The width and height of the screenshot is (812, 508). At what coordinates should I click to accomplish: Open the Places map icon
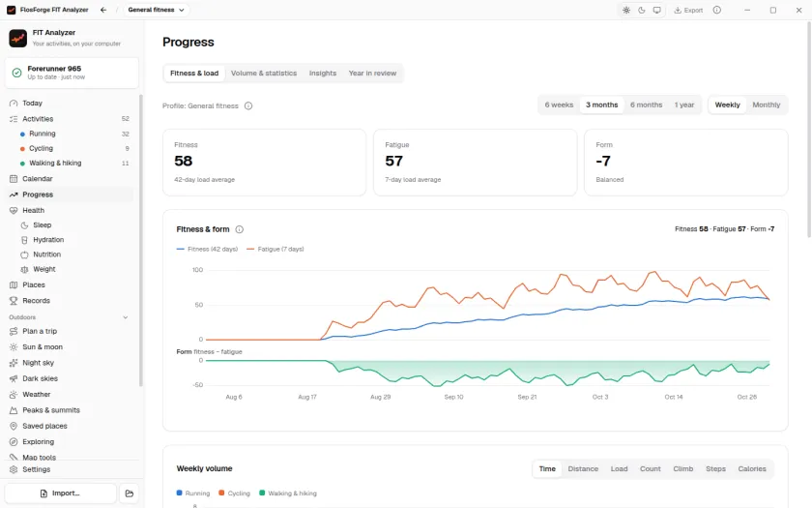click(14, 285)
